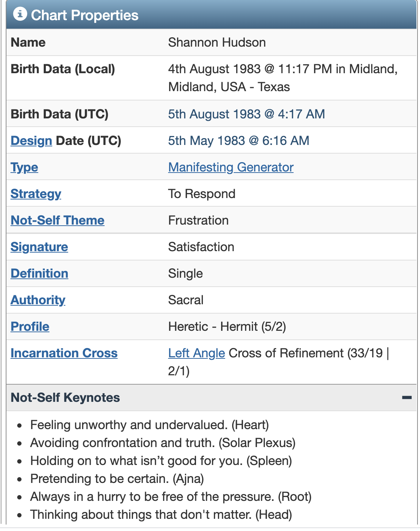Screen dimensions: 420x531
Task: Select the Shannon Hudson name value
Action: [x=217, y=42]
